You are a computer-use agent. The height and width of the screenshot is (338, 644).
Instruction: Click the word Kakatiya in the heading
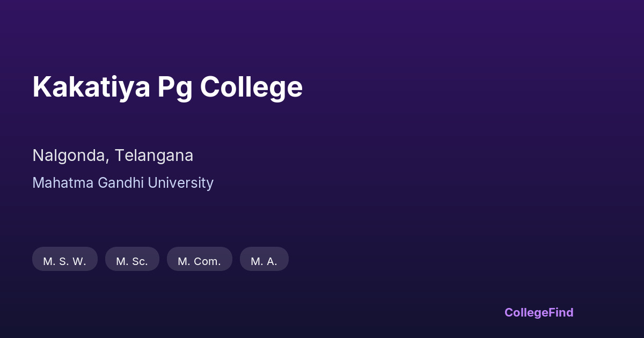(91, 87)
